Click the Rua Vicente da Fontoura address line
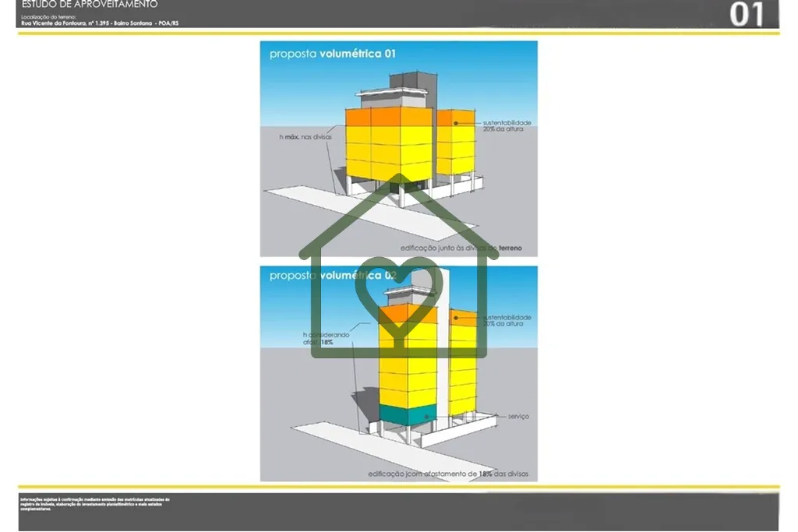 point(100,23)
